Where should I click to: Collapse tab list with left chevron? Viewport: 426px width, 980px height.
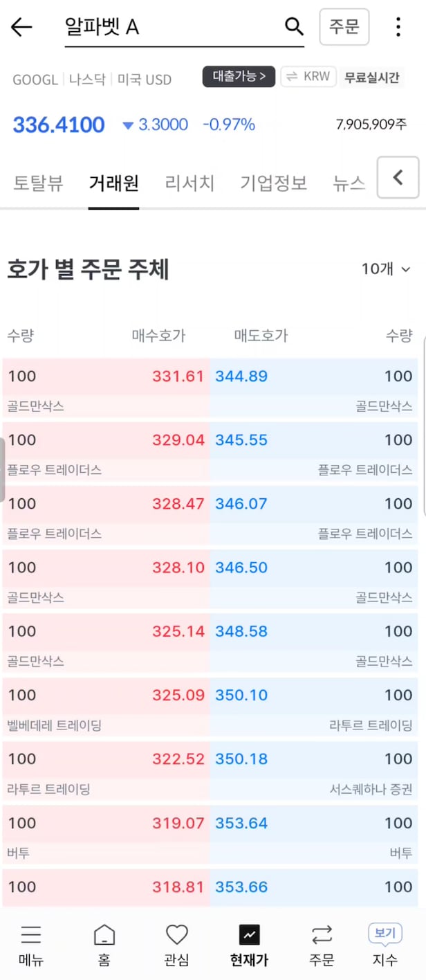click(398, 178)
